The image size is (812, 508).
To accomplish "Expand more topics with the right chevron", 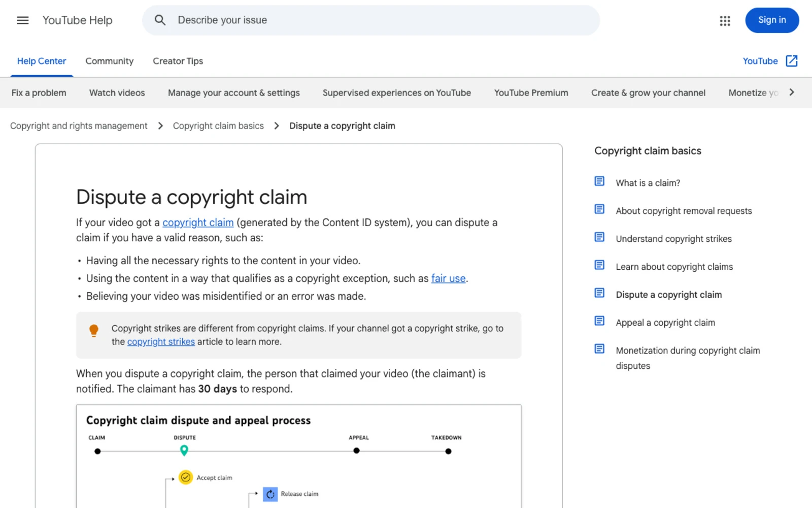I will [x=792, y=92].
